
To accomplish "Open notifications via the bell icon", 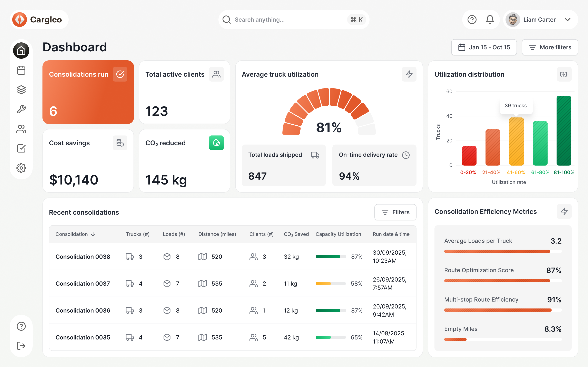I will (490, 19).
